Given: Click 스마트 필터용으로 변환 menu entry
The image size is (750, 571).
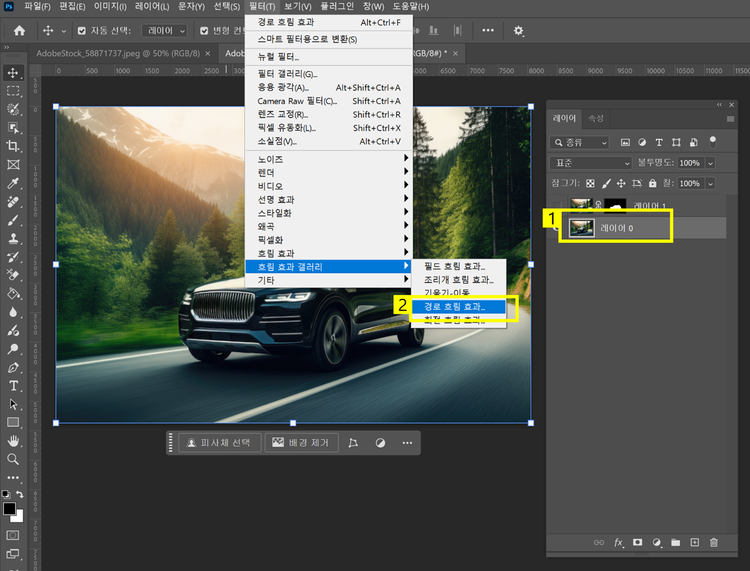Looking at the screenshot, I should [329, 39].
